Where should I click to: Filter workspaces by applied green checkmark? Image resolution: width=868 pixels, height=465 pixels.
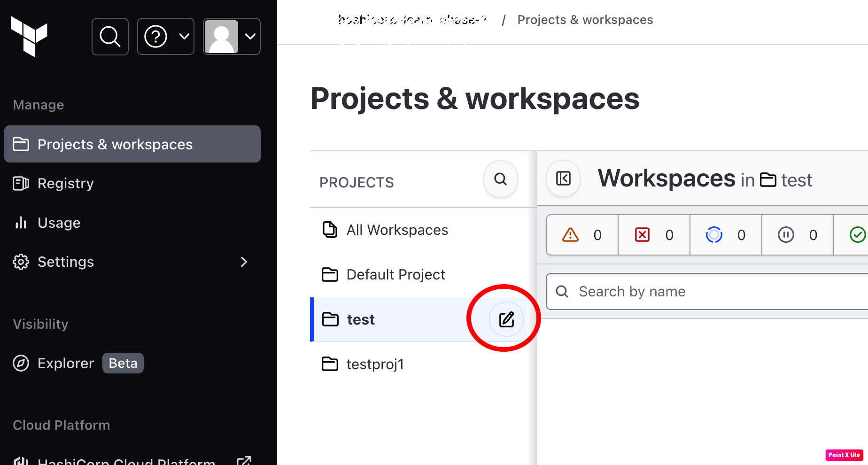click(x=856, y=235)
